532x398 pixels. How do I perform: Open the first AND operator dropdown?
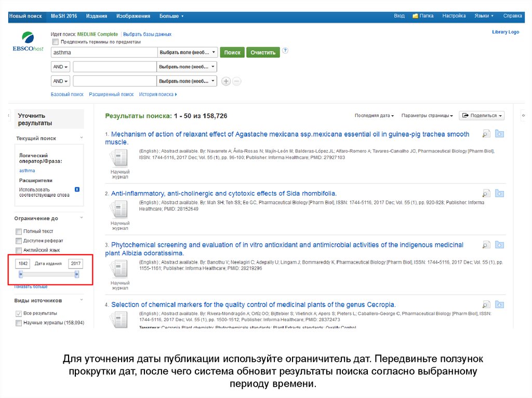pyautogui.click(x=60, y=67)
